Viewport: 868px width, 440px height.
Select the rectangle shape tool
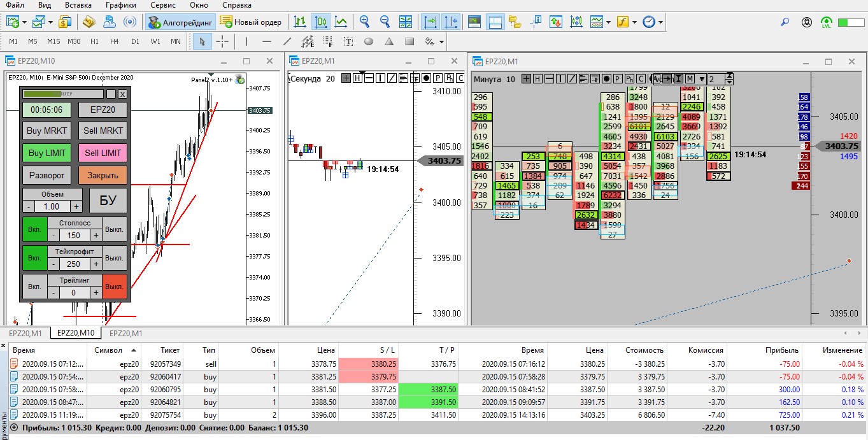tap(409, 41)
